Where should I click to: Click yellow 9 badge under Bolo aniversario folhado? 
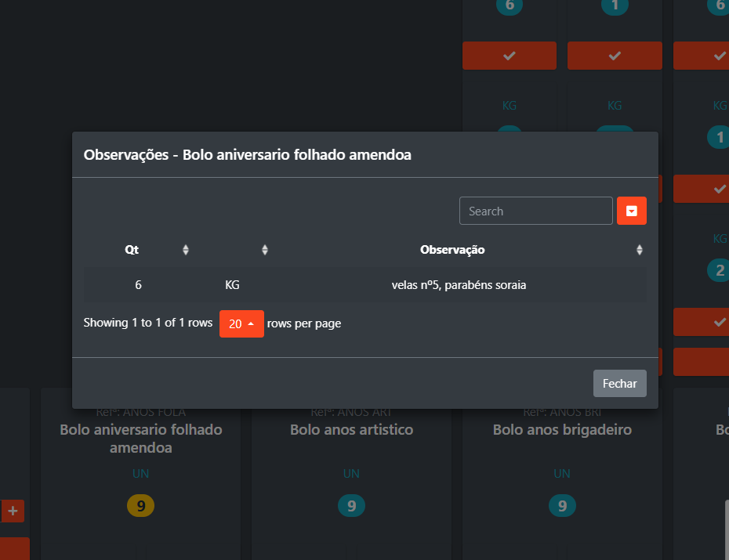coord(141,506)
